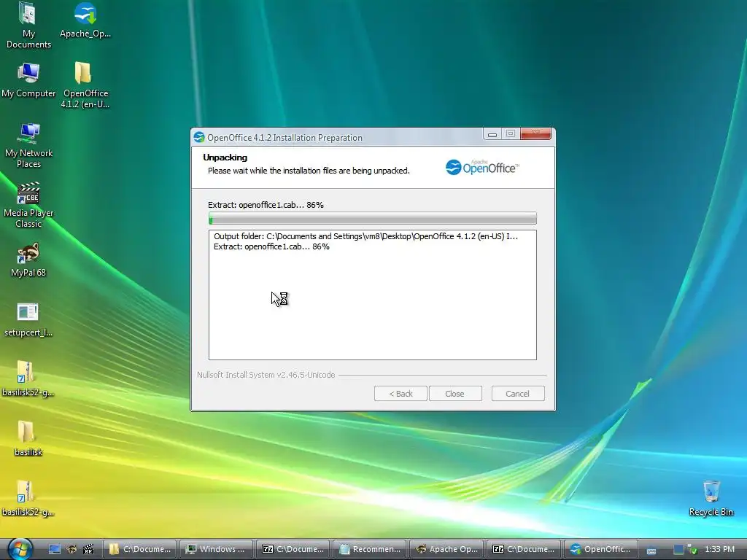Open the keyboard tray icon
This screenshot has width=747, height=560.
click(651, 550)
